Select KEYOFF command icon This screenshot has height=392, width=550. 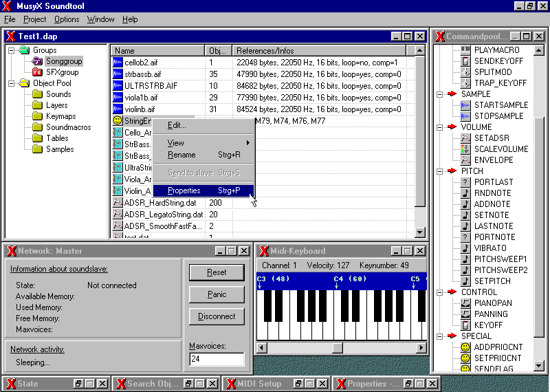tap(465, 325)
